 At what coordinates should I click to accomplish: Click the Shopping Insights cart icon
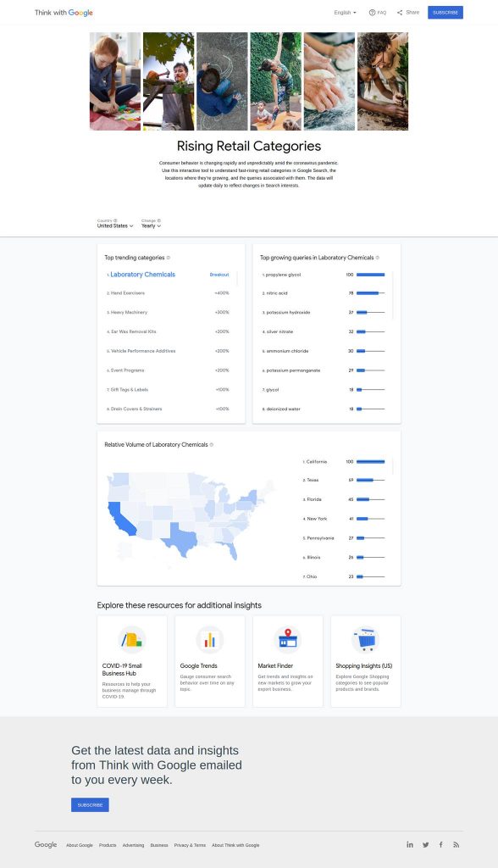tap(366, 639)
